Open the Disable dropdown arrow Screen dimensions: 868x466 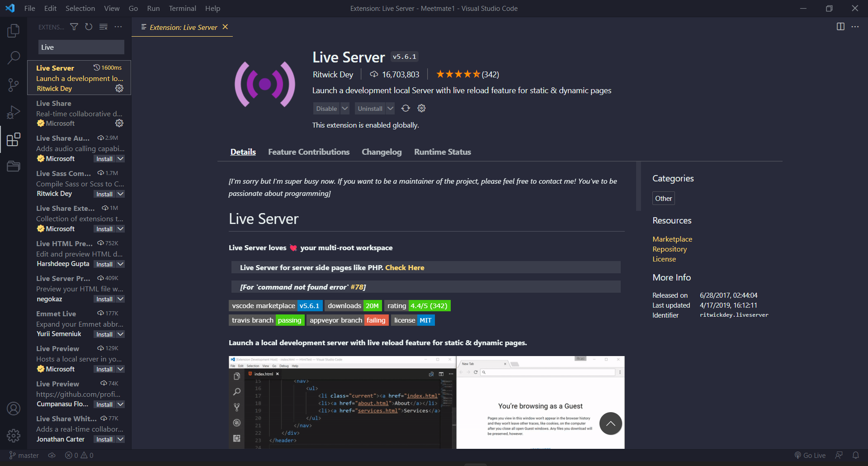(344, 108)
